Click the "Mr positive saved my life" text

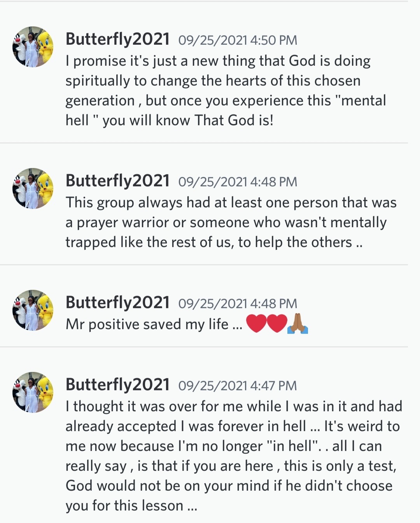pyautogui.click(x=154, y=324)
